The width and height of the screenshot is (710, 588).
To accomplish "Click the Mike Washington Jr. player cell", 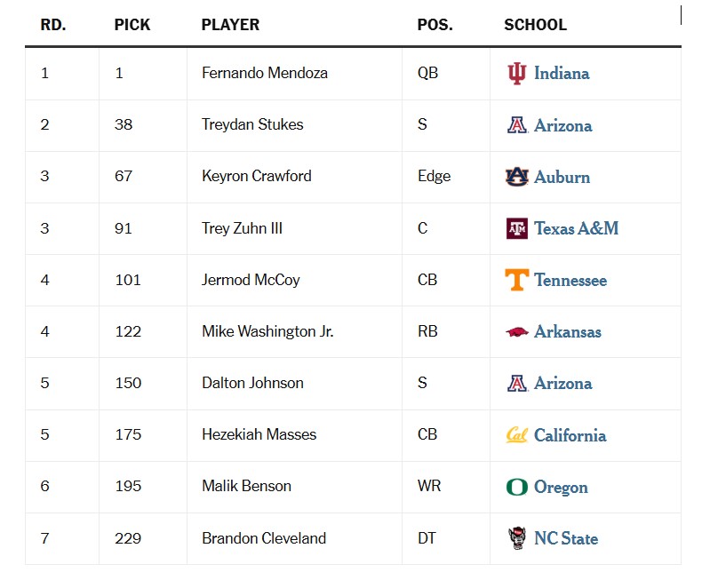I will click(294, 332).
